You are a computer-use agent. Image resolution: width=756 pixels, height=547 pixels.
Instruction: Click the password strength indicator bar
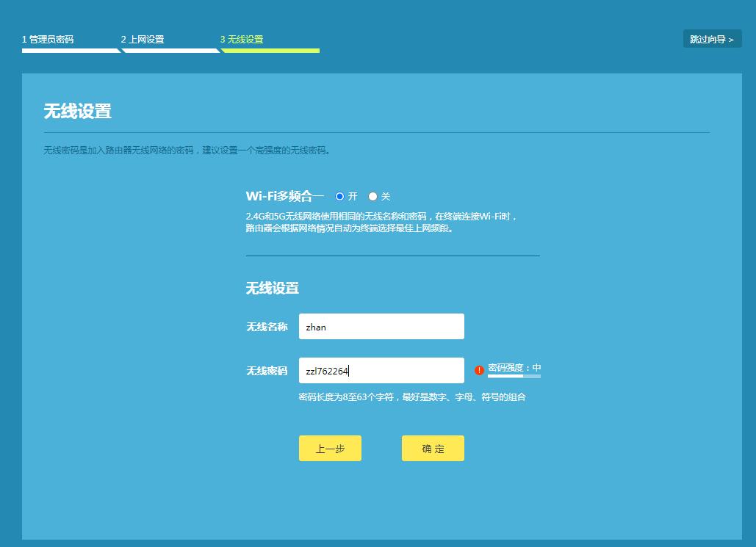[x=514, y=377]
